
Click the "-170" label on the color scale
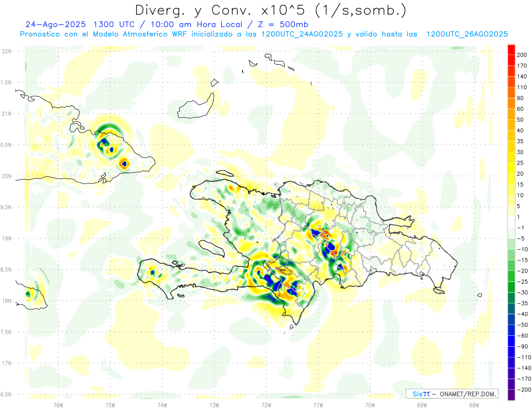(523, 379)
